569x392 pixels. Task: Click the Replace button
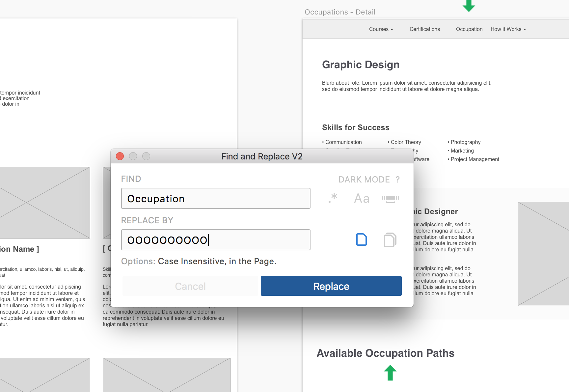(x=331, y=286)
